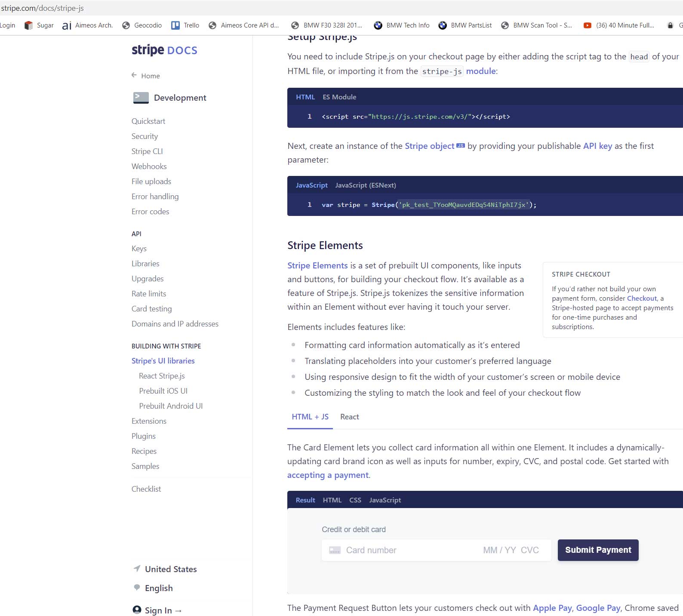Open the Aimeos Arch. bookmark icon
This screenshot has height=616, width=683.
[67, 26]
